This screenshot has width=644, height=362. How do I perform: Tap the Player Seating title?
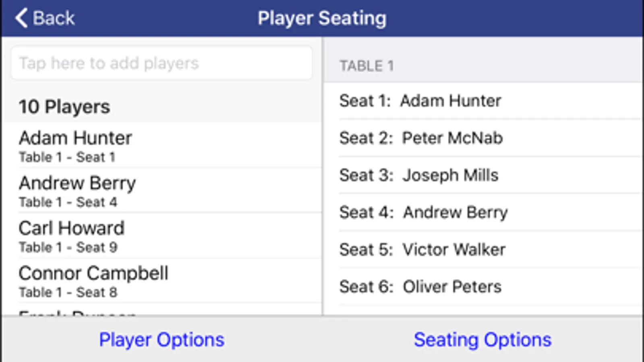(x=322, y=19)
